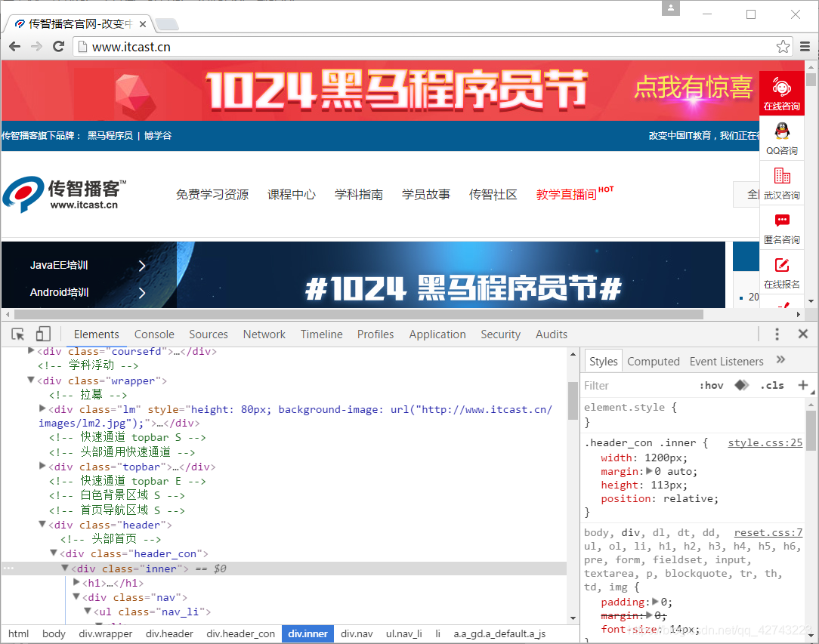Show more sidebar tabs with the double chevron
Viewport: 819px width, 644px height.
(x=781, y=359)
